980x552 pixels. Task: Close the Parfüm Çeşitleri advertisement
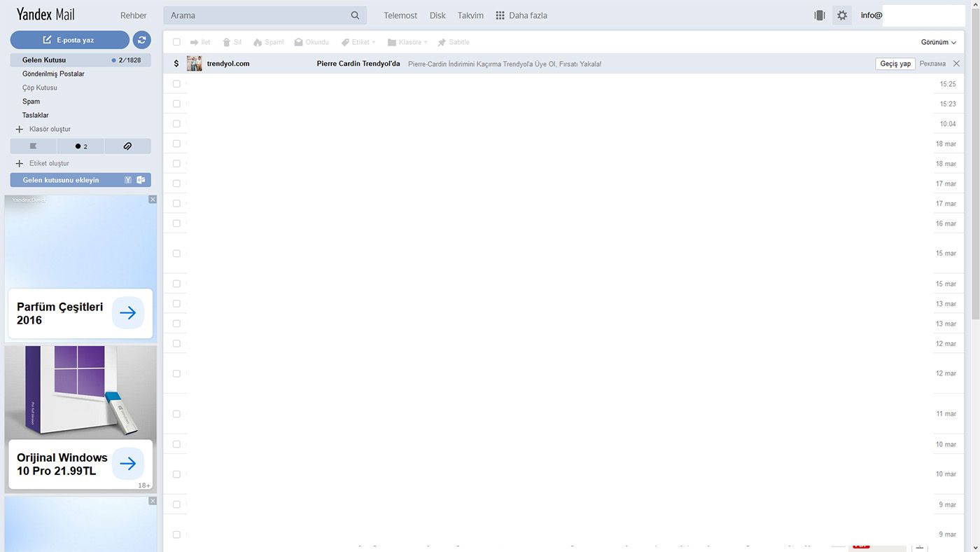click(x=153, y=200)
